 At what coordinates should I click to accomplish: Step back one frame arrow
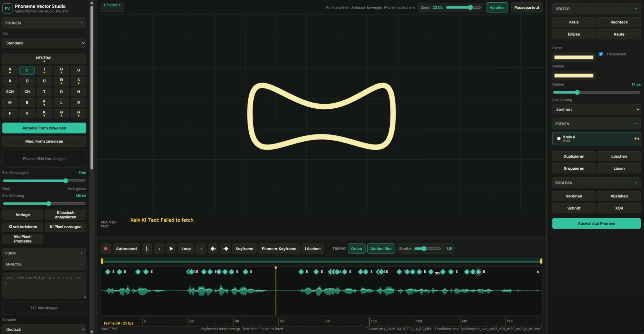(159, 249)
